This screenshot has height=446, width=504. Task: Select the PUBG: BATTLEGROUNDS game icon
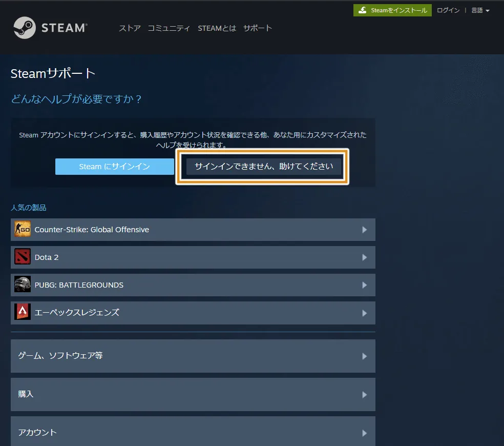click(23, 285)
